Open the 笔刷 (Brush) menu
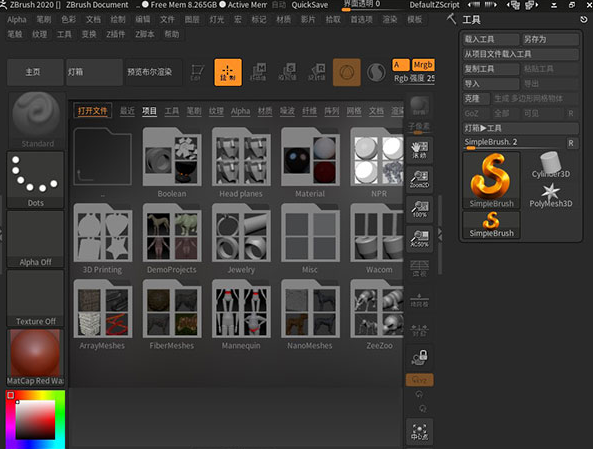Viewport: 593px width, 449px height. click(x=43, y=19)
